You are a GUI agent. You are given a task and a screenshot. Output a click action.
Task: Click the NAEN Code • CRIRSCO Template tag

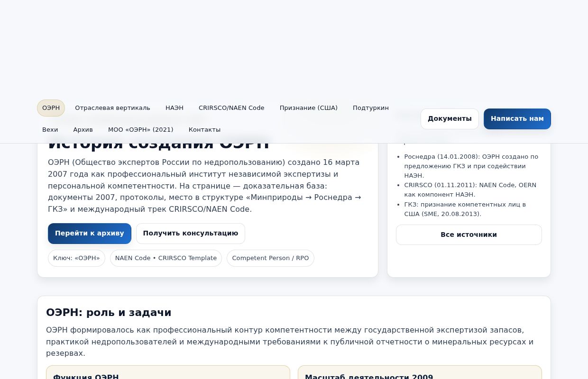coord(166,258)
